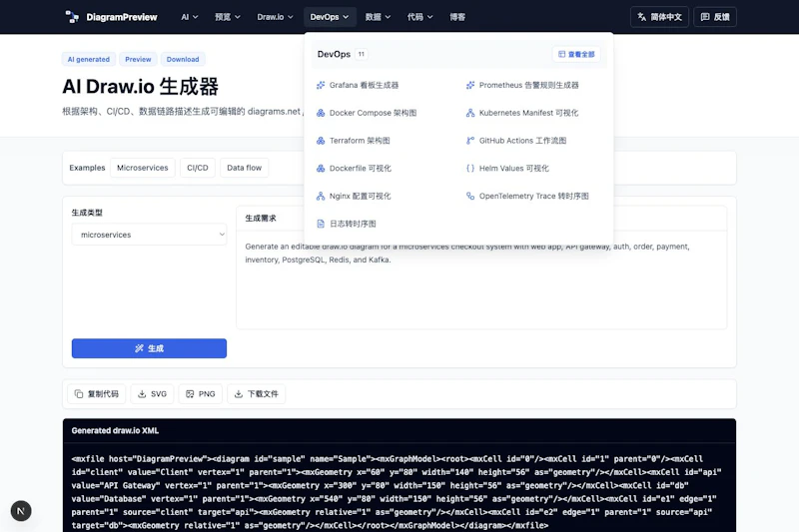Open Prometheus 告警规则生成器
The image size is (799, 532).
click(x=529, y=85)
